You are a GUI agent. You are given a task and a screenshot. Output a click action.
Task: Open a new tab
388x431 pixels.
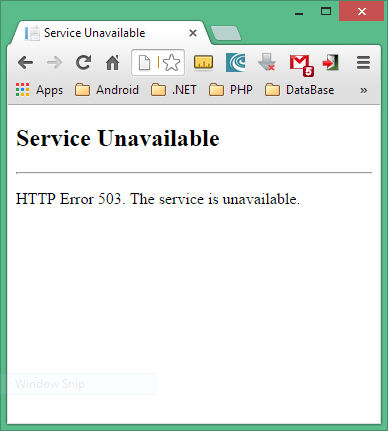226,33
